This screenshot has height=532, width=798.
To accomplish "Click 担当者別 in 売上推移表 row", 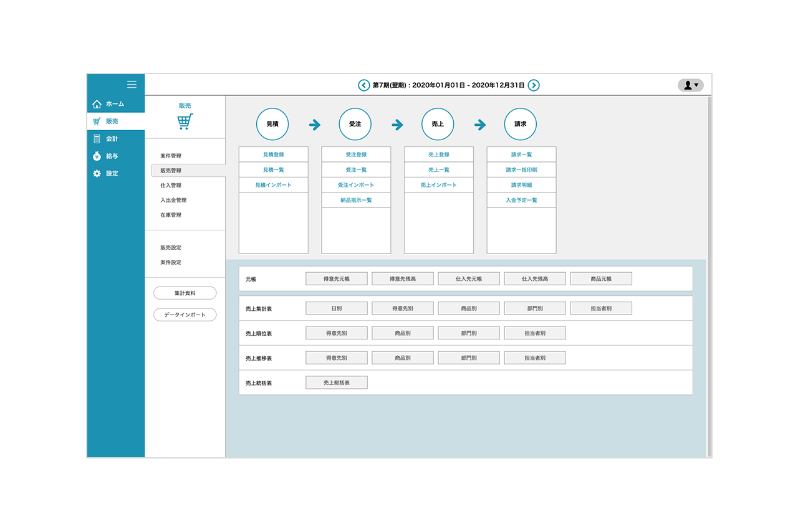I will [x=535, y=358].
